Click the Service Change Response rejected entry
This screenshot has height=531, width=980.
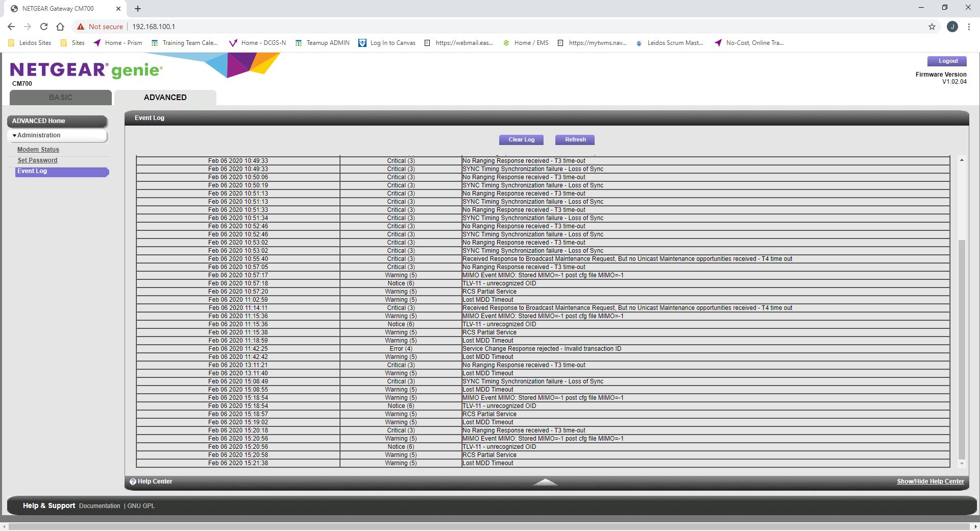coord(542,349)
